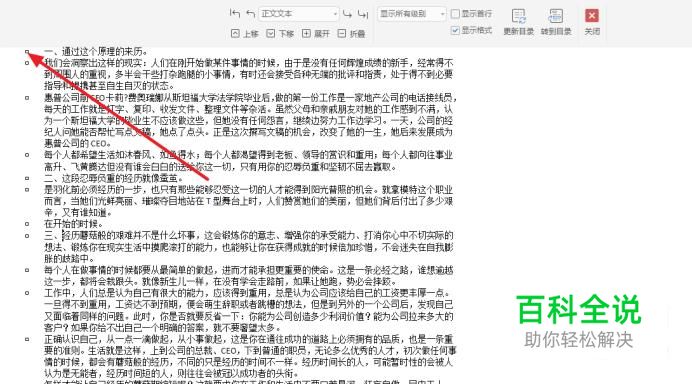Select bullet beside 二、这段忍辱负重 heading

tap(27, 178)
